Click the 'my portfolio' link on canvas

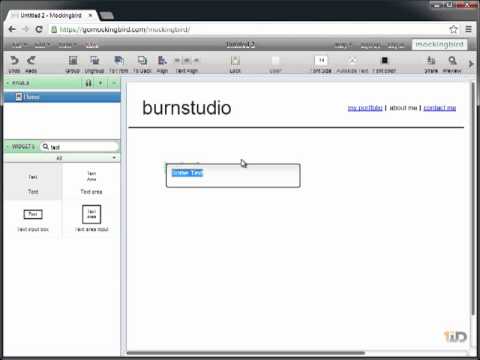tap(365, 108)
